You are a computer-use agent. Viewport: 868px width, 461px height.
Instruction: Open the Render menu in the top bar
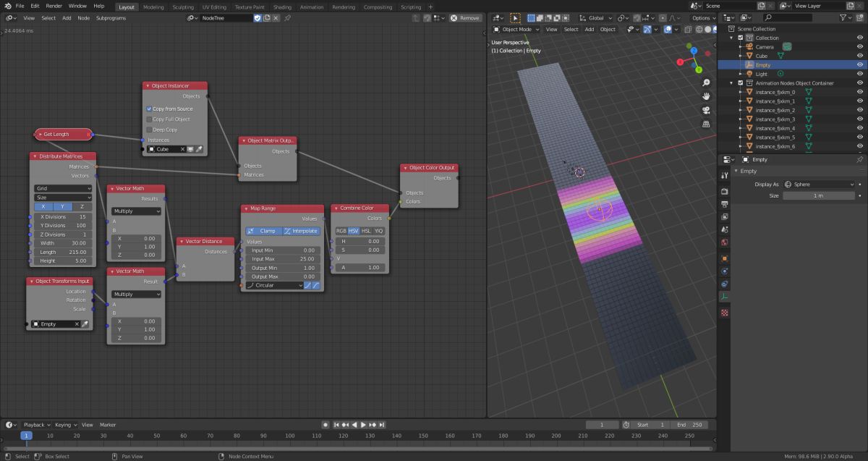click(x=54, y=6)
